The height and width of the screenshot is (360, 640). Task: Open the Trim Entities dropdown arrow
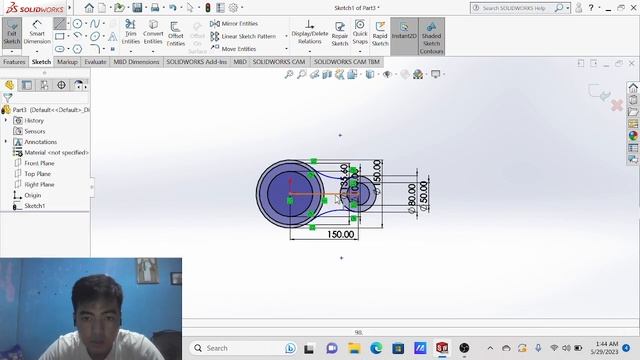pos(131,52)
